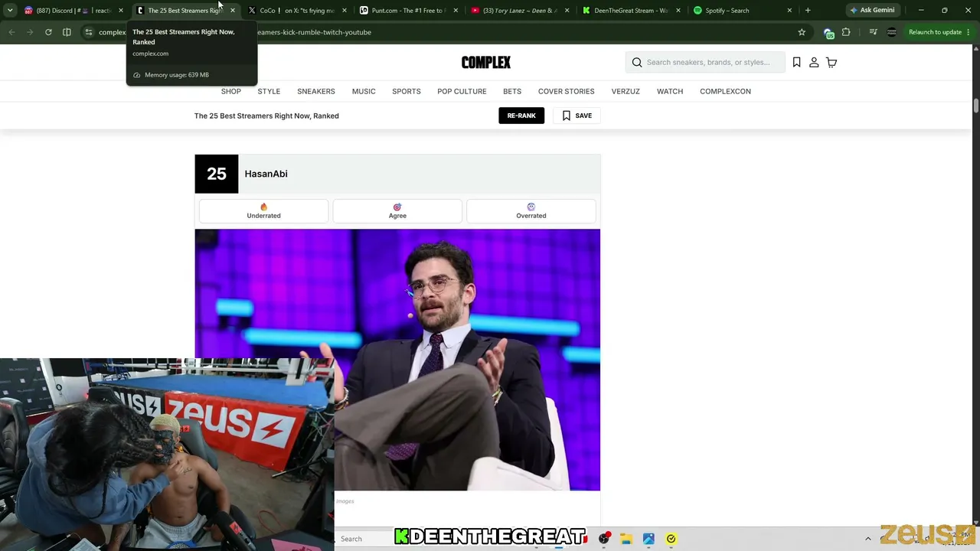Go to the BETS section
Viewport: 980px width, 551px height.
[x=512, y=91]
